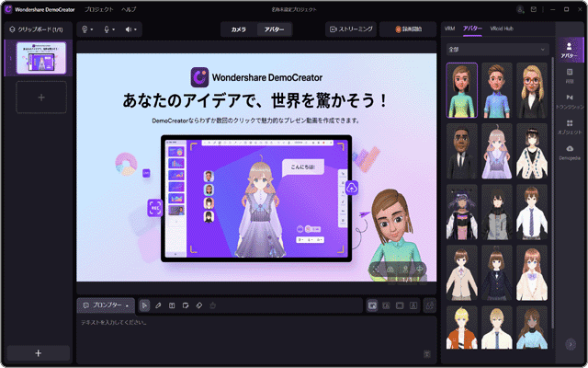The image size is (588, 368).
Task: Click the bottom plus add button in left panel
Action: tap(39, 353)
